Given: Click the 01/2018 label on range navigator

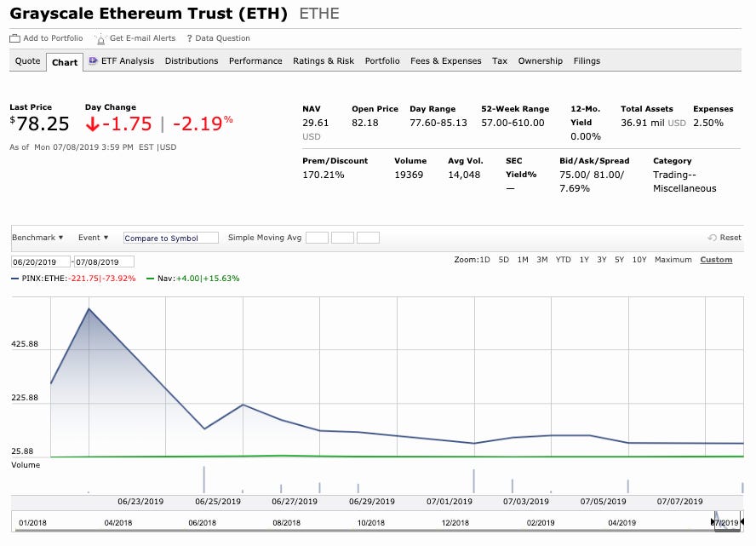Looking at the screenshot, I should tap(33, 523).
